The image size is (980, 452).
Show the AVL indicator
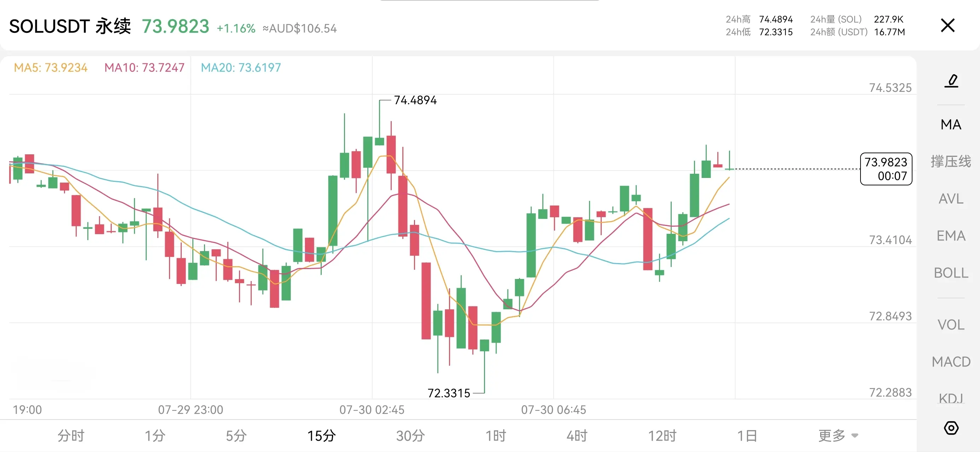951,198
